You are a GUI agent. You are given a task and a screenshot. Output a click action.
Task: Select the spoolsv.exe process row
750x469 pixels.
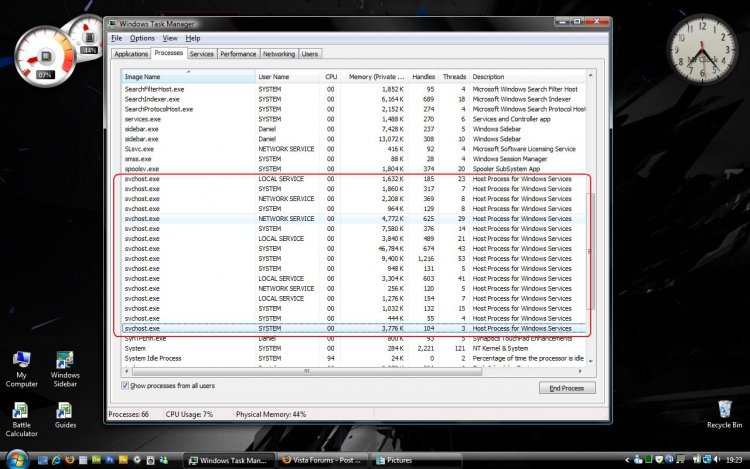354,169
